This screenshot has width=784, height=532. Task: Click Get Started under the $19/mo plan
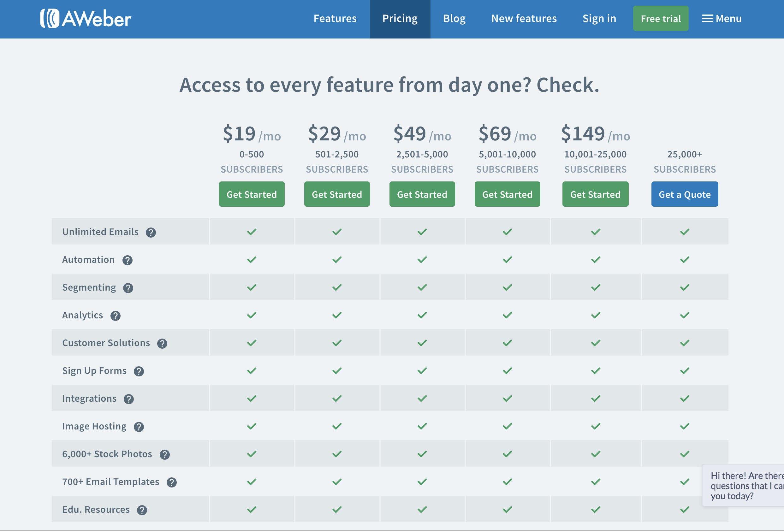point(252,194)
